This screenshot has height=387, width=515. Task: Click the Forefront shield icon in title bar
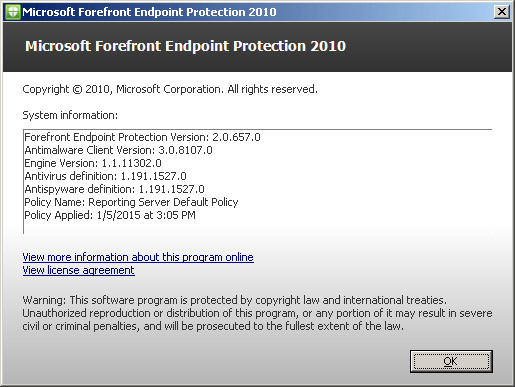click(13, 12)
